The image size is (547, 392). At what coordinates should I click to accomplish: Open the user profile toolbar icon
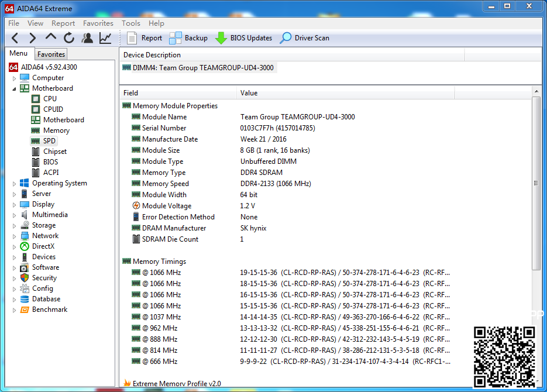87,38
